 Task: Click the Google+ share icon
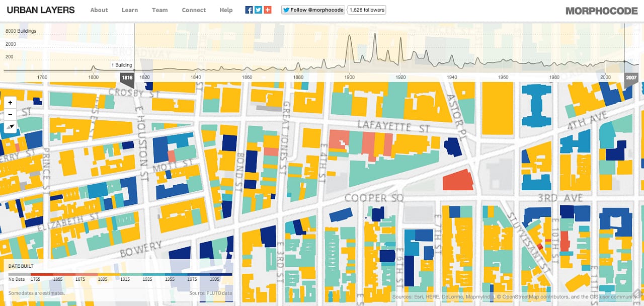pyautogui.click(x=267, y=9)
